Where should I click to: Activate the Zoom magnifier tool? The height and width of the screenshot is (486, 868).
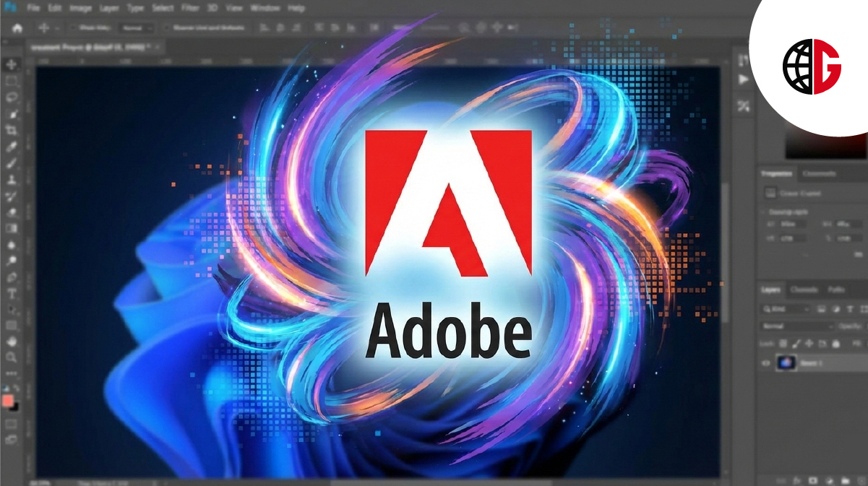tap(12, 357)
